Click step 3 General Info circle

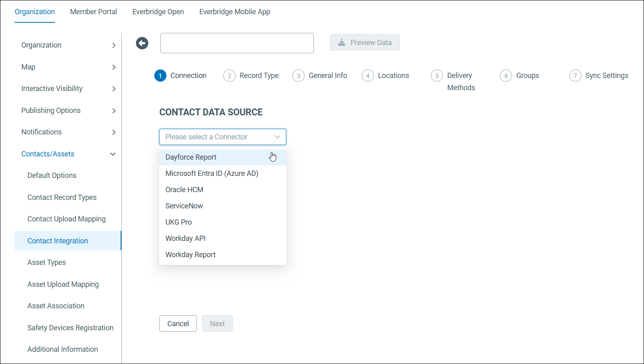coord(298,76)
